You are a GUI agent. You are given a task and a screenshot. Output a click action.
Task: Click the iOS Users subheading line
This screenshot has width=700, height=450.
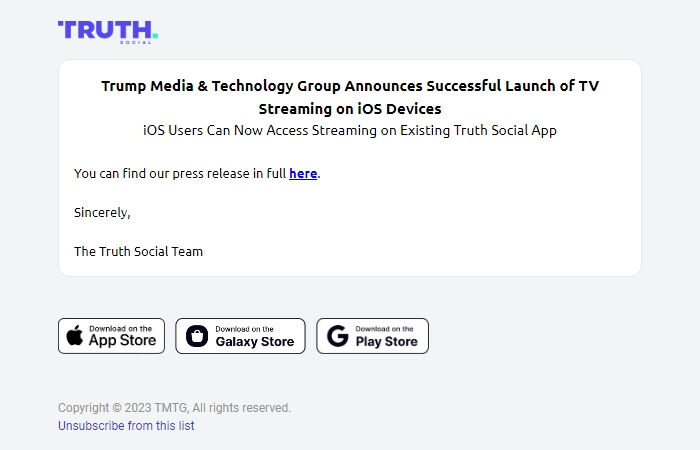350,130
